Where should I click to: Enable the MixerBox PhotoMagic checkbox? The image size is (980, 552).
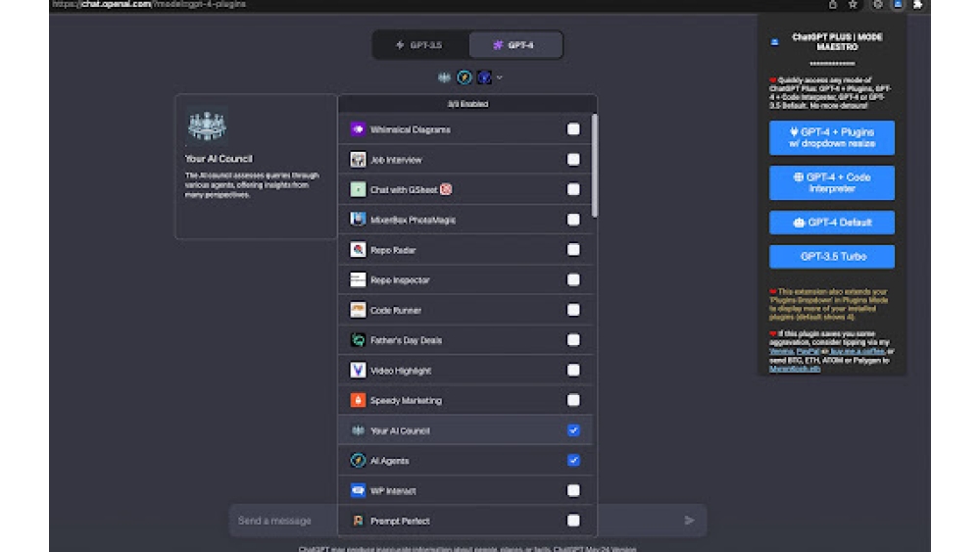[x=573, y=220]
